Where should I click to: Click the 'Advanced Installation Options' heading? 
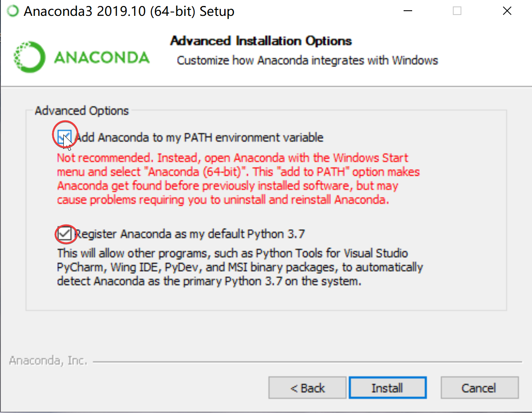[261, 41]
